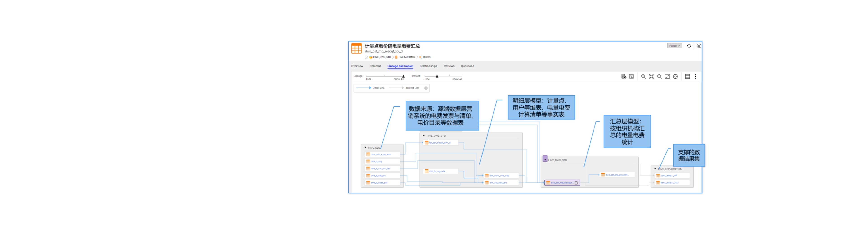Open the three-dot more options menu

695,76
